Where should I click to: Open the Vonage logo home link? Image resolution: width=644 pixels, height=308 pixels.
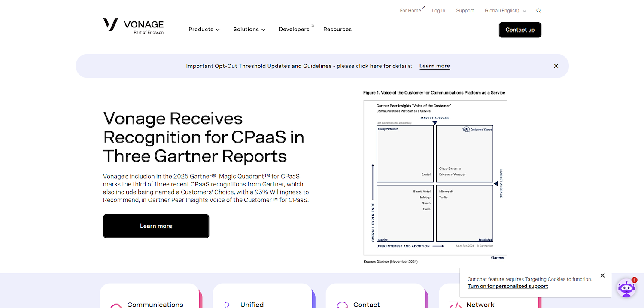pos(133,26)
